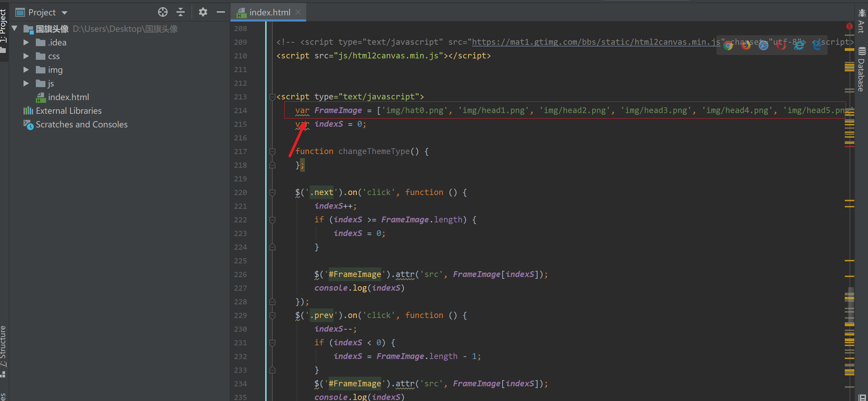The image size is (868, 401).
Task: Hide the Project panel with minus icon
Action: [x=221, y=12]
